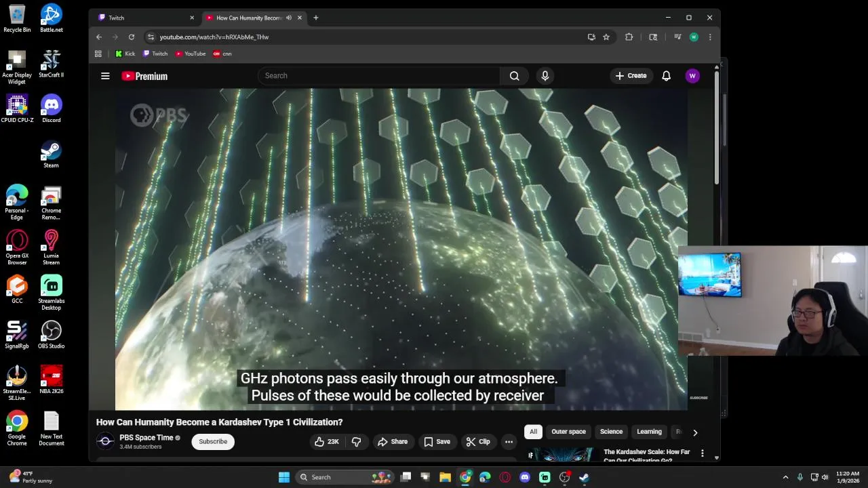Open the Kick bookmark

coord(125,54)
